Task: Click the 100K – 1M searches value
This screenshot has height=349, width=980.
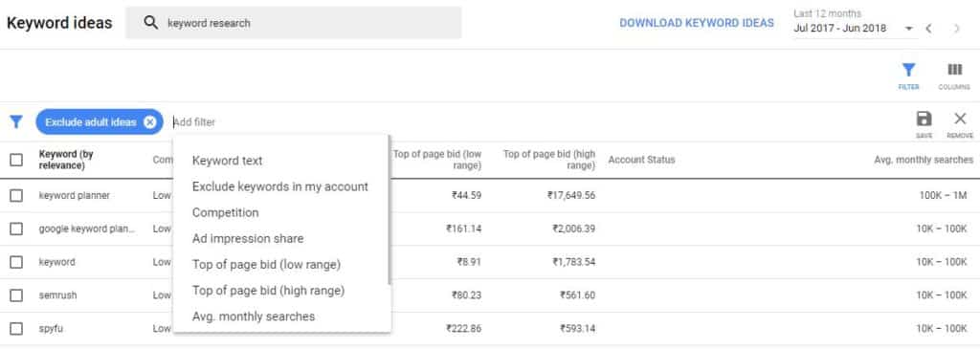Action: pyautogui.click(x=943, y=195)
